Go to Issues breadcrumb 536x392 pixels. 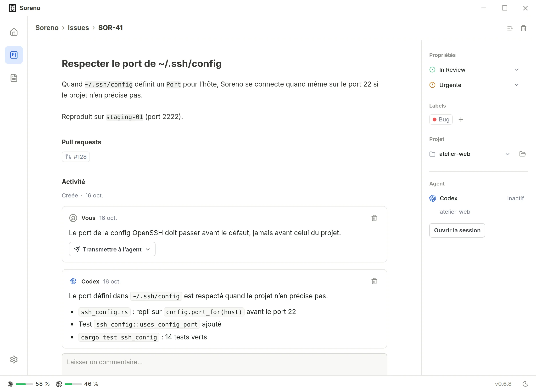[78, 28]
